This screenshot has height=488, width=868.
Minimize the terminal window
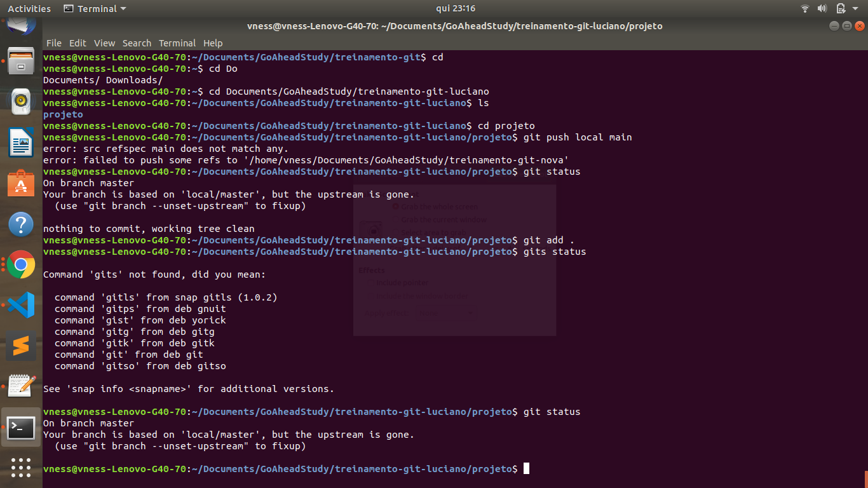tap(834, 26)
